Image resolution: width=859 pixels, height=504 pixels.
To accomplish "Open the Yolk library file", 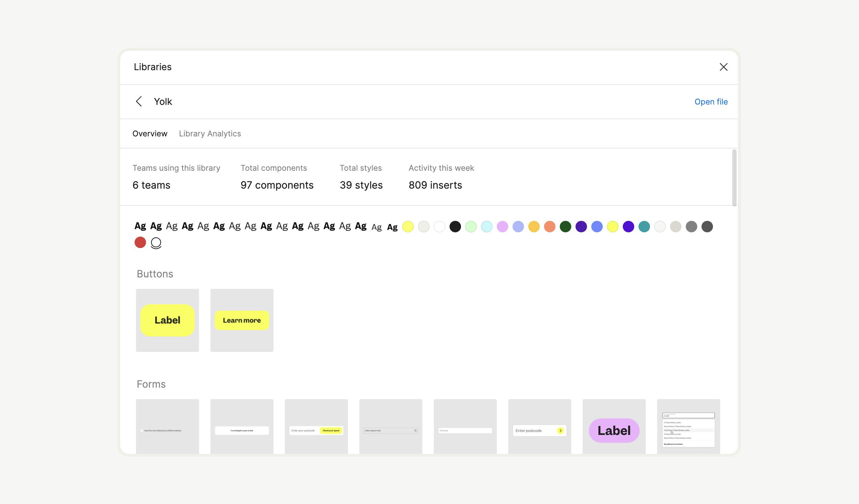I will tap(711, 102).
